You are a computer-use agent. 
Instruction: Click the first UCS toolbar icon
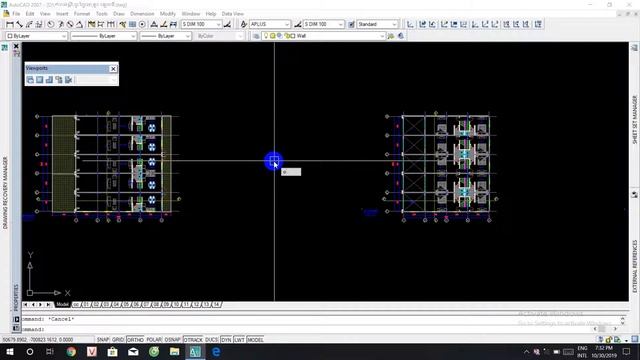pyautogui.click(x=411, y=24)
